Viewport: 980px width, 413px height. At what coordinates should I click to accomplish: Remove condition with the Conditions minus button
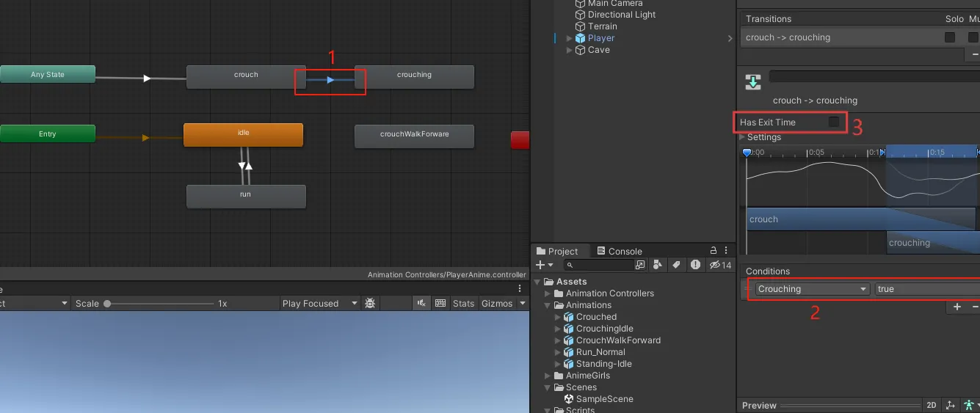[x=975, y=307]
